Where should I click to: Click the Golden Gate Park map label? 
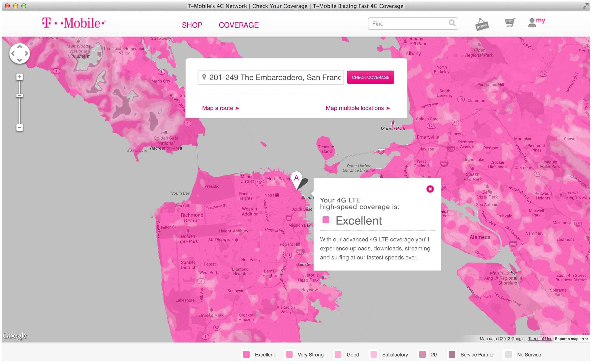188,239
